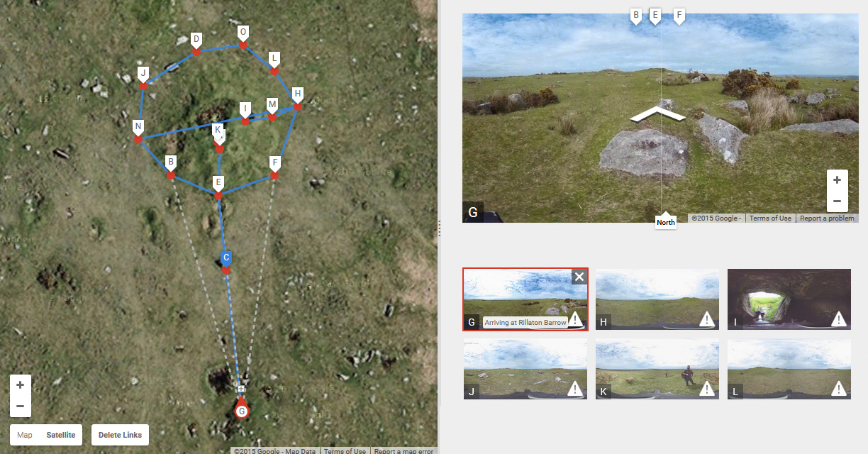Click the selected G marker on map

coord(242,410)
